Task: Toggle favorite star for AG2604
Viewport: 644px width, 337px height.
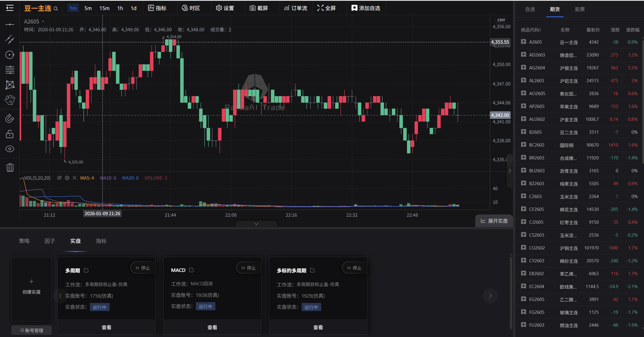Action: pyautogui.click(x=524, y=68)
